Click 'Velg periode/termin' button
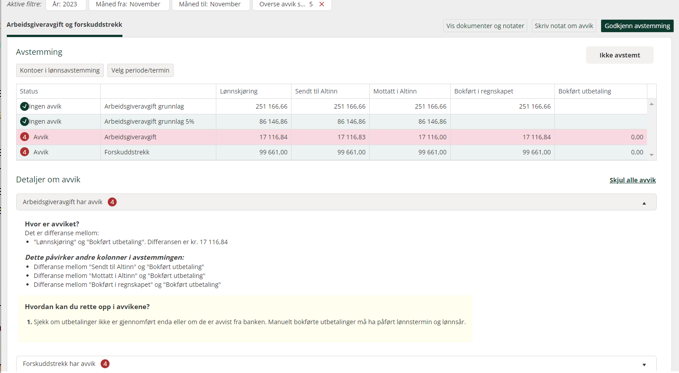This screenshot has height=373, width=679. coord(140,70)
